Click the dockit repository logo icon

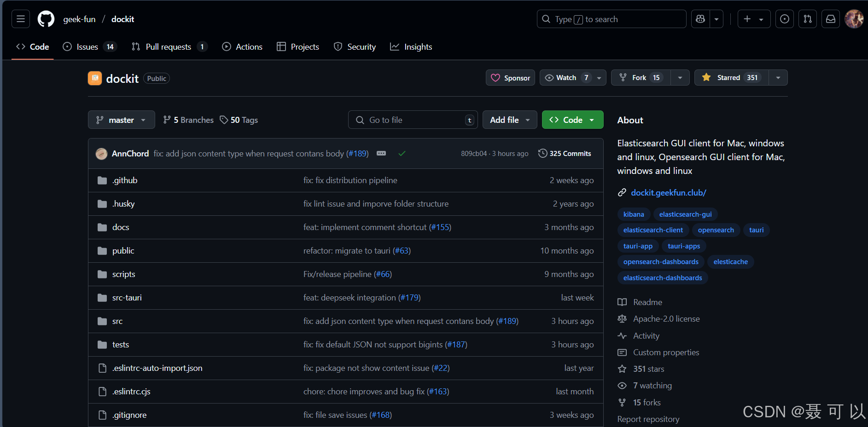[95, 78]
